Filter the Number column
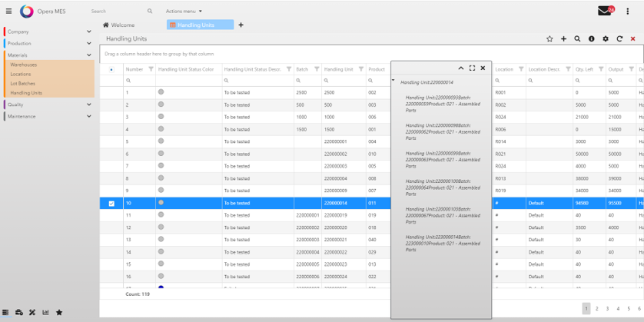This screenshot has height=322, width=644. (151, 69)
